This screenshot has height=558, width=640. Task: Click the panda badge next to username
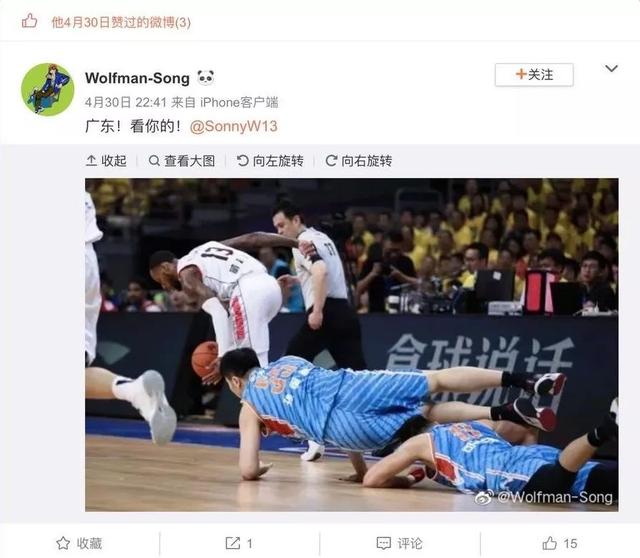coord(206,77)
